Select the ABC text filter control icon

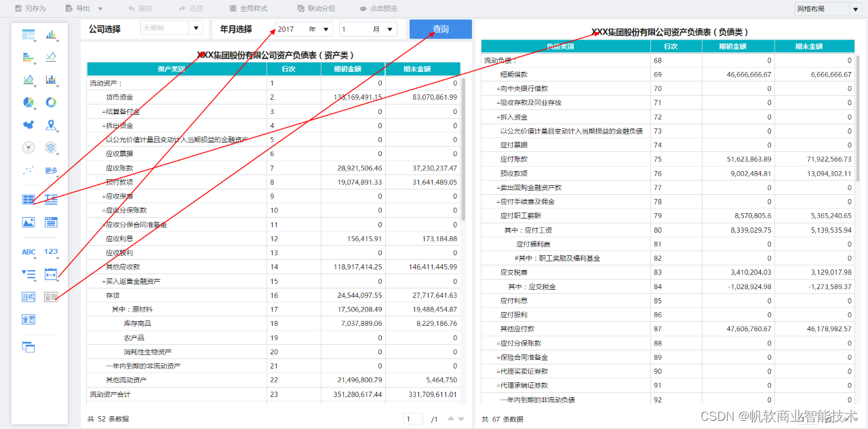pos(28,252)
